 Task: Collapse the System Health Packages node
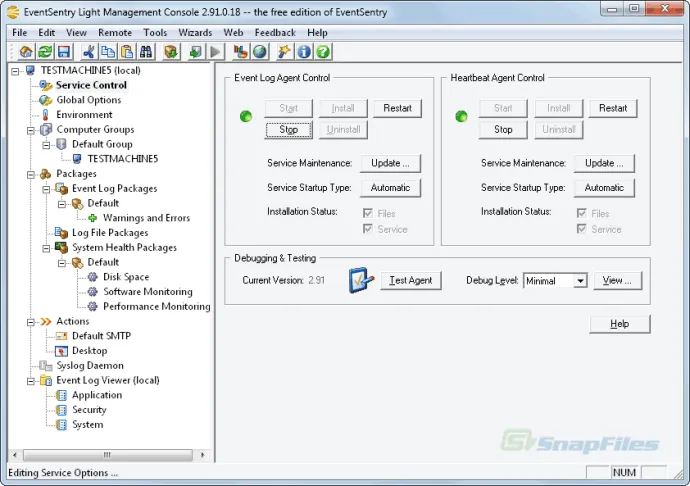[x=46, y=248]
